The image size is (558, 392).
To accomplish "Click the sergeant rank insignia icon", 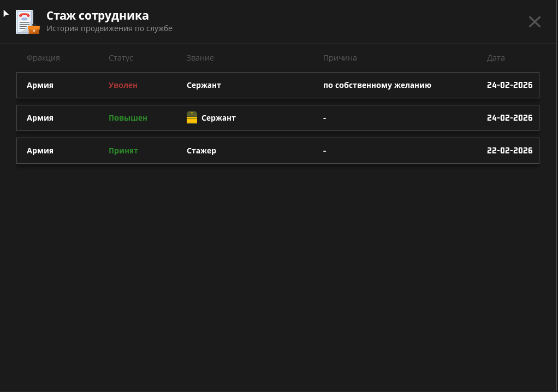I will pos(192,118).
